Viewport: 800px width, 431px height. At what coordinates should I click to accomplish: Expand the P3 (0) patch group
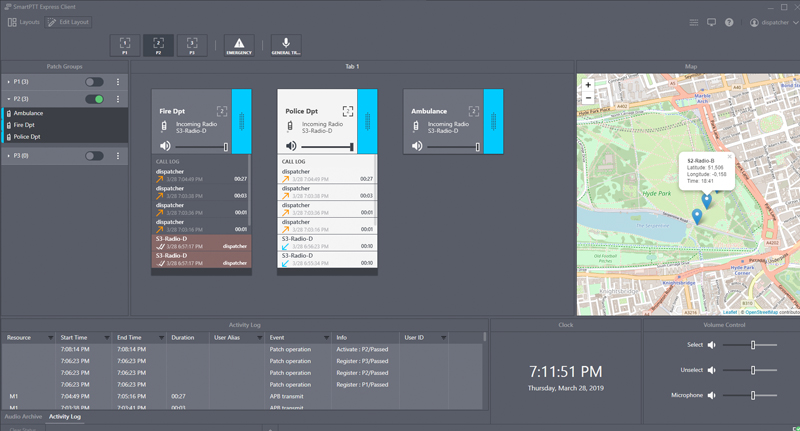[x=9, y=156]
